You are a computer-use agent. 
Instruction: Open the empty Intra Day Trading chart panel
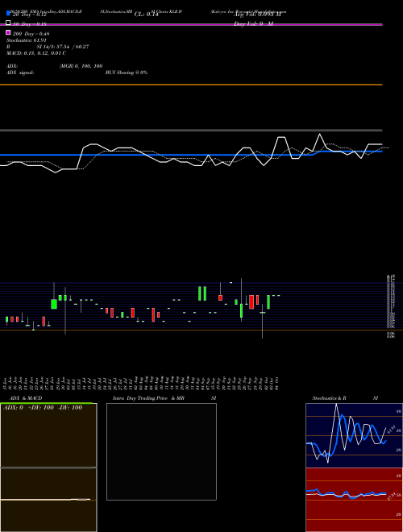[x=161, y=451]
